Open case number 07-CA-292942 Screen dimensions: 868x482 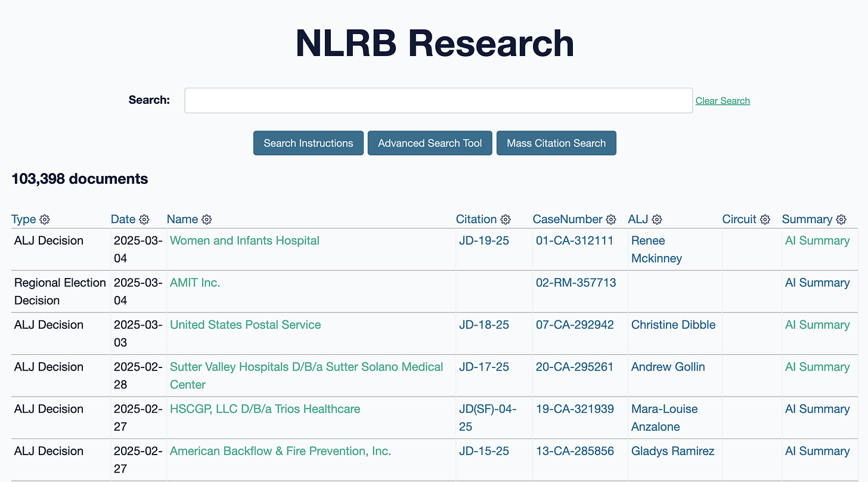575,325
